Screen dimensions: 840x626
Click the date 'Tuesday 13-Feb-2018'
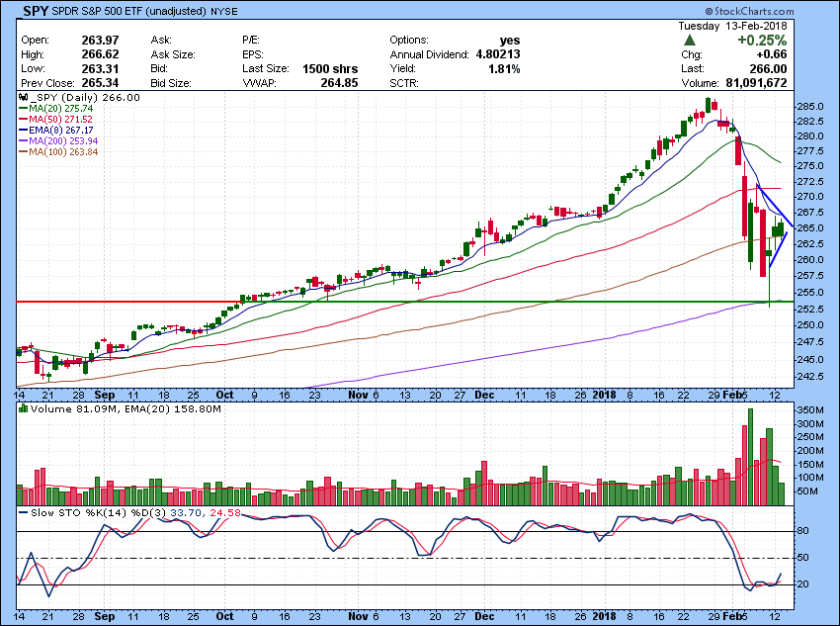coord(732,26)
